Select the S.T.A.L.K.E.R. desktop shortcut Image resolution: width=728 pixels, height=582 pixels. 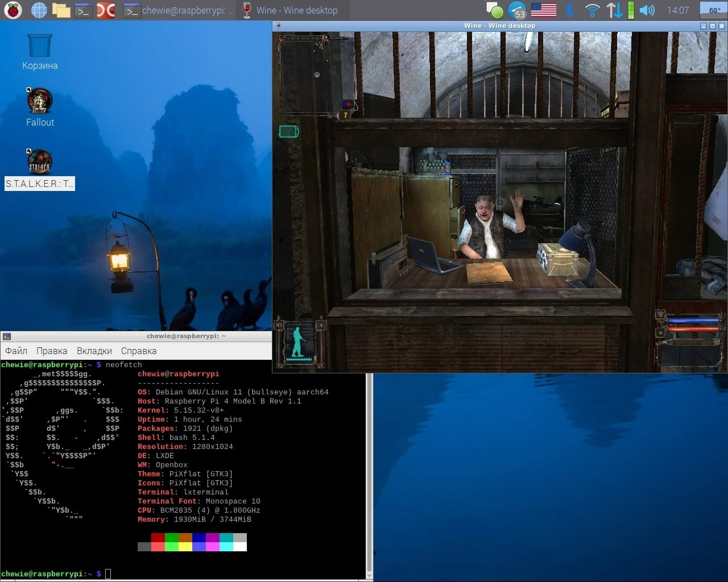pos(40,169)
